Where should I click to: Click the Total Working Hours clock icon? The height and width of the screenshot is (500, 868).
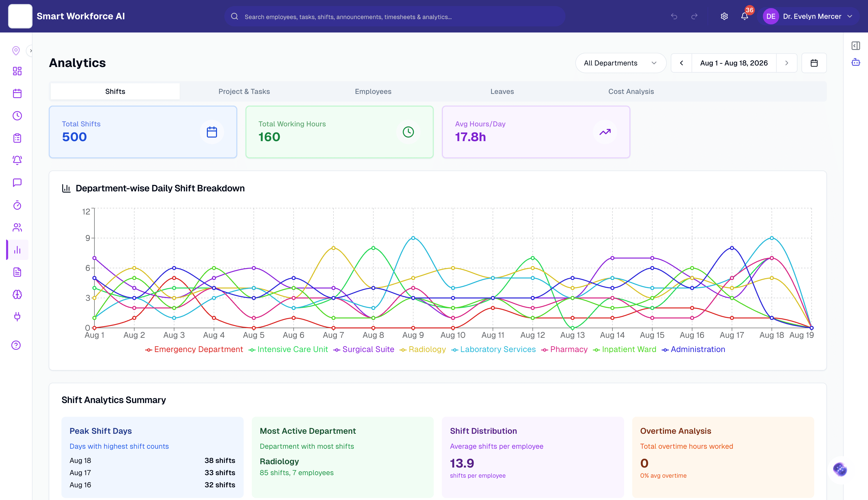point(408,132)
